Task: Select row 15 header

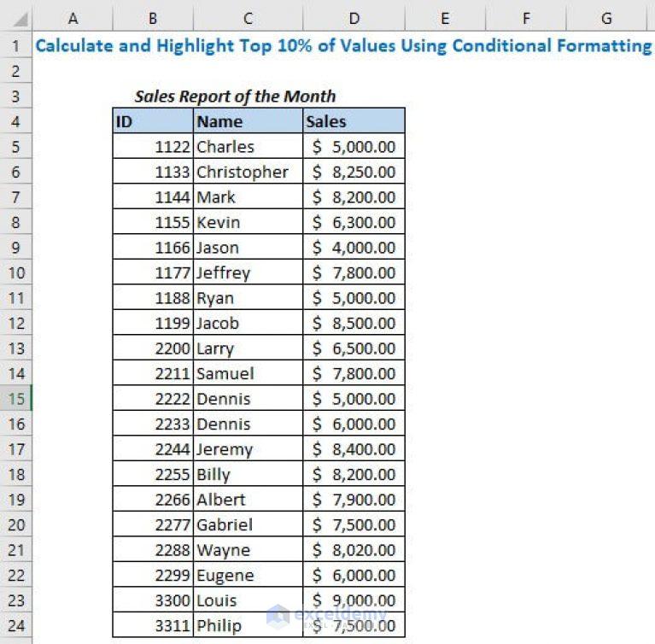Action: [x=16, y=398]
